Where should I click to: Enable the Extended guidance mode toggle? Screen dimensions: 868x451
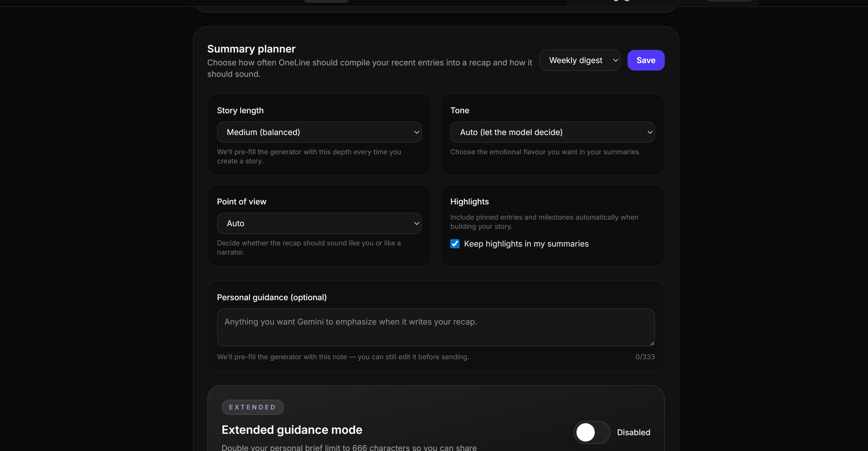click(x=591, y=432)
